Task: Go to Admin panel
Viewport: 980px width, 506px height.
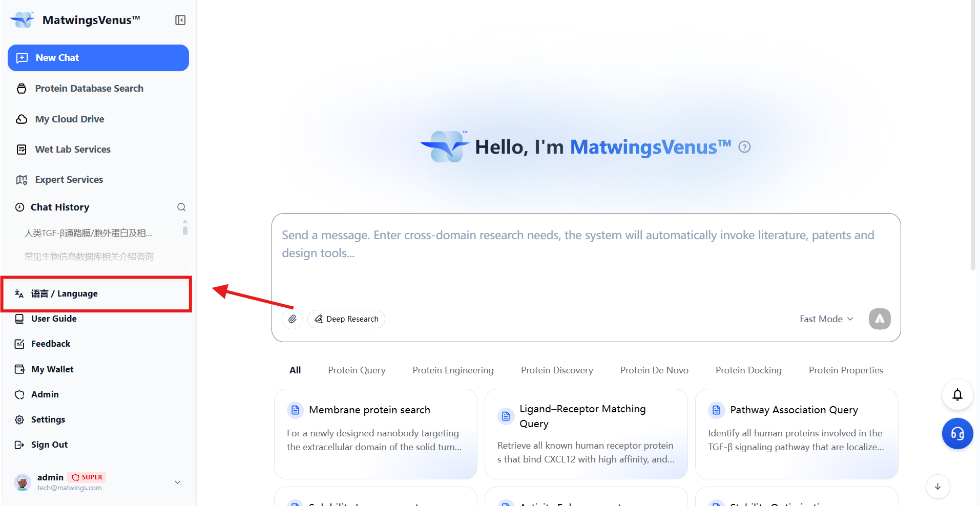Action: [45, 394]
